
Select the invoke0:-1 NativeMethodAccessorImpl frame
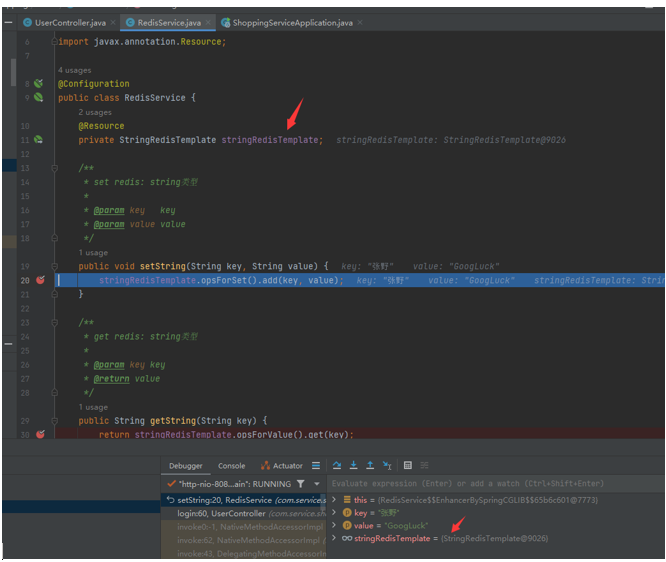[x=243, y=527]
